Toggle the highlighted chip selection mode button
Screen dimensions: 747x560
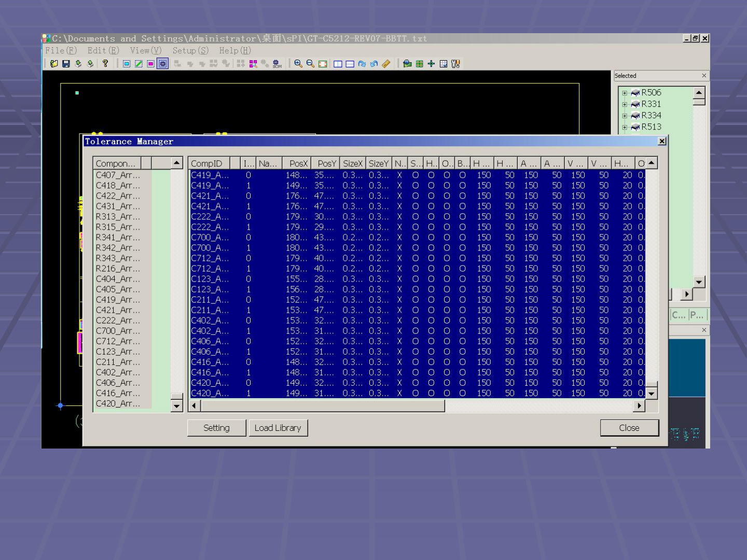coord(163,64)
